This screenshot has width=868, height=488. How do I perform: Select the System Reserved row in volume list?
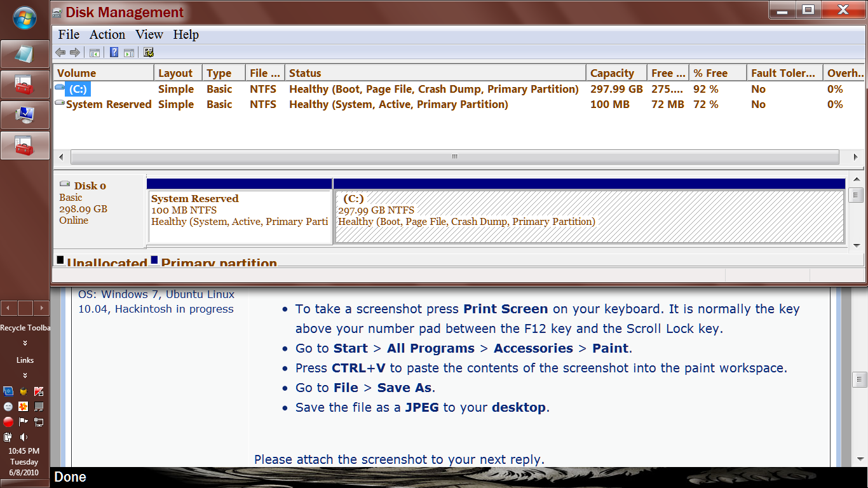(459, 104)
